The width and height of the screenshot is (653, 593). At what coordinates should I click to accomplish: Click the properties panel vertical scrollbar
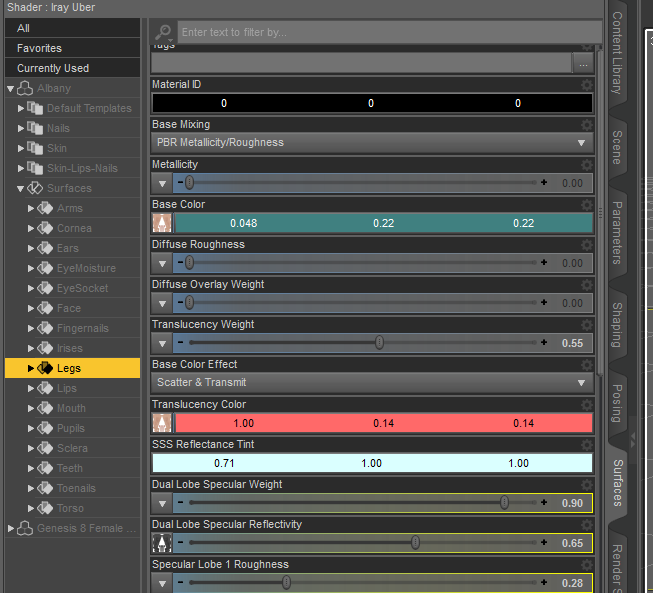(600, 212)
